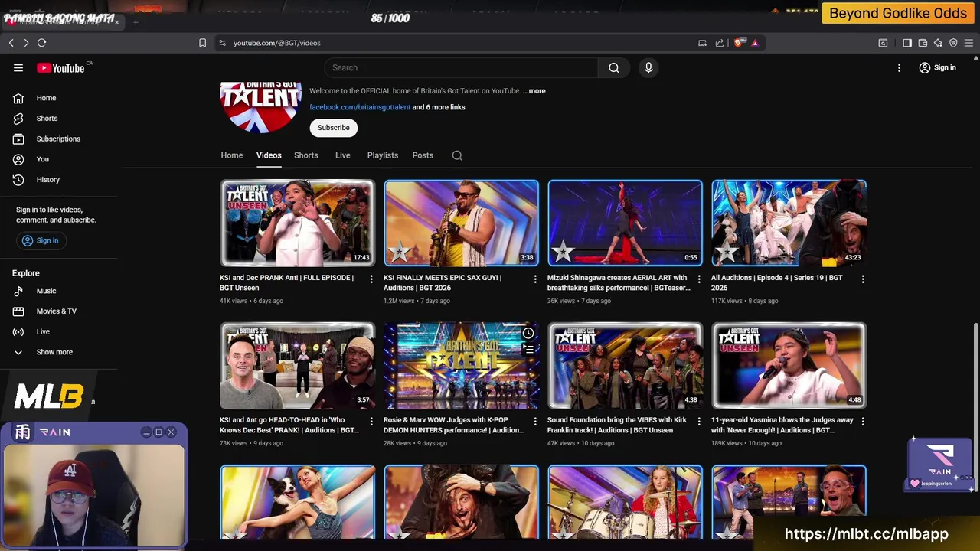980x551 pixels.
Task: Switch to the Playlists tab
Action: [382, 155]
